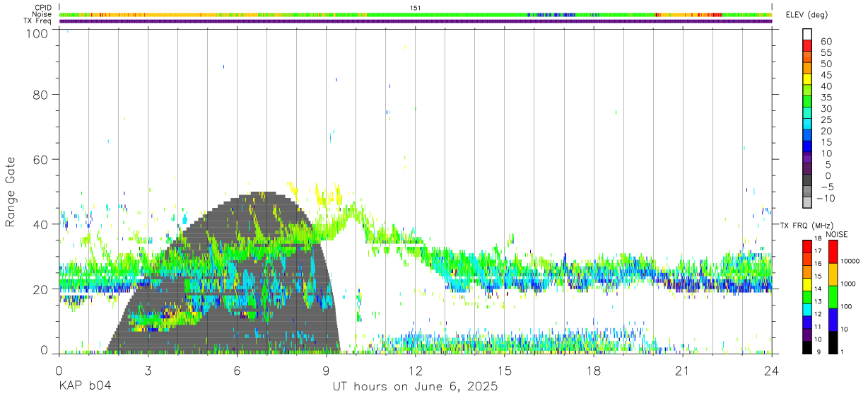Click the multicolored Noise strip above plot

click(x=416, y=14)
